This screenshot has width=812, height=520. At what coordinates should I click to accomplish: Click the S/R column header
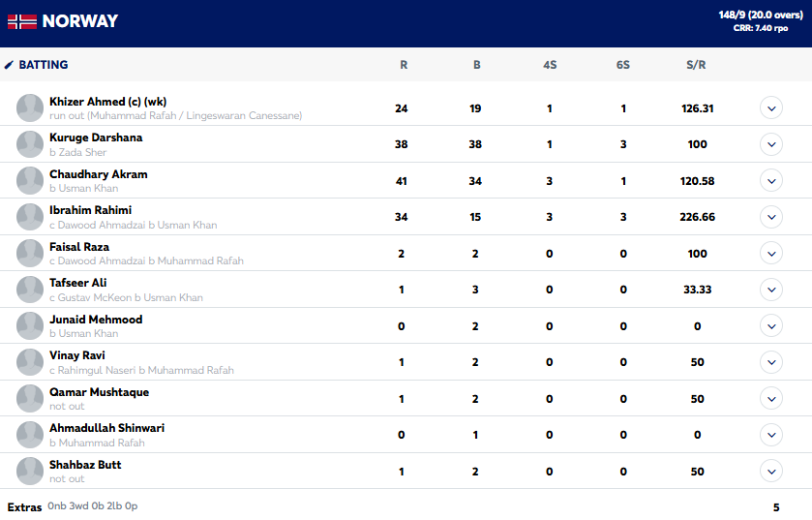[x=697, y=65]
